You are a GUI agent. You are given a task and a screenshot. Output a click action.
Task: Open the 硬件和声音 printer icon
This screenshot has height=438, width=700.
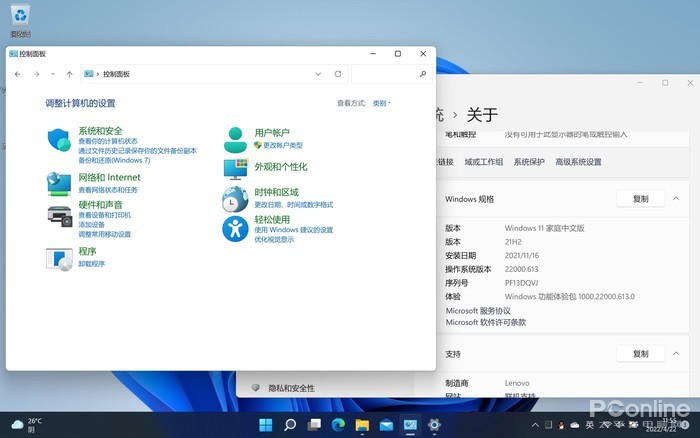[x=60, y=214]
